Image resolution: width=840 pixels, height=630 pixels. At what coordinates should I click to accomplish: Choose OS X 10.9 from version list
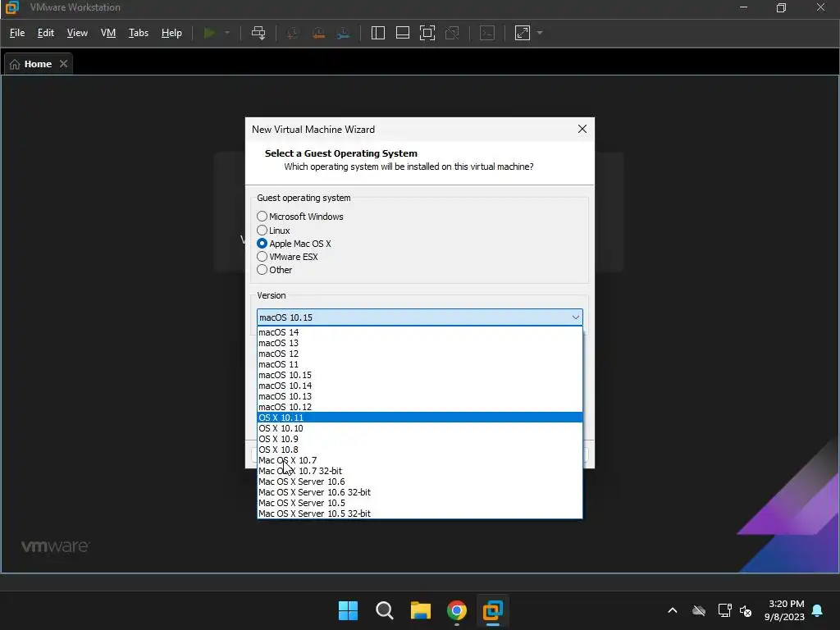pyautogui.click(x=419, y=439)
